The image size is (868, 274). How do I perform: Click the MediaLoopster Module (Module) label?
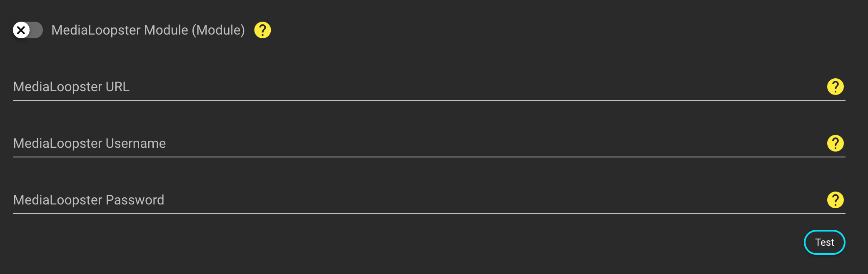coord(148,30)
